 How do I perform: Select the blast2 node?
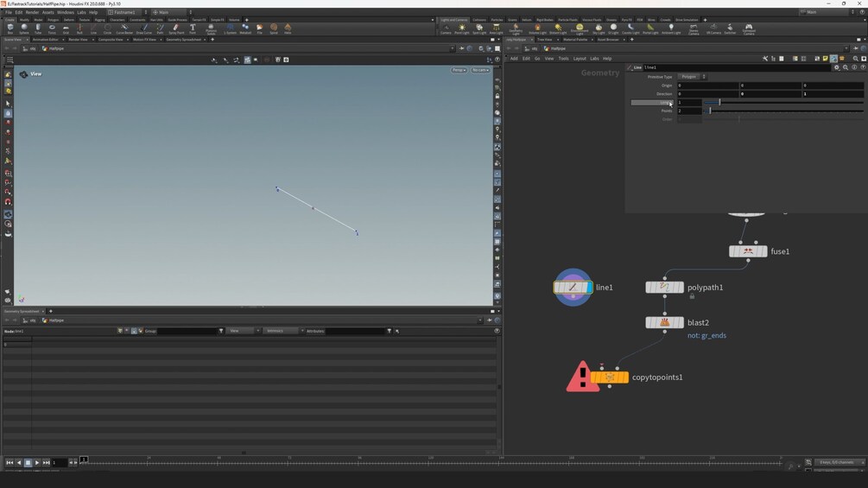click(x=664, y=322)
